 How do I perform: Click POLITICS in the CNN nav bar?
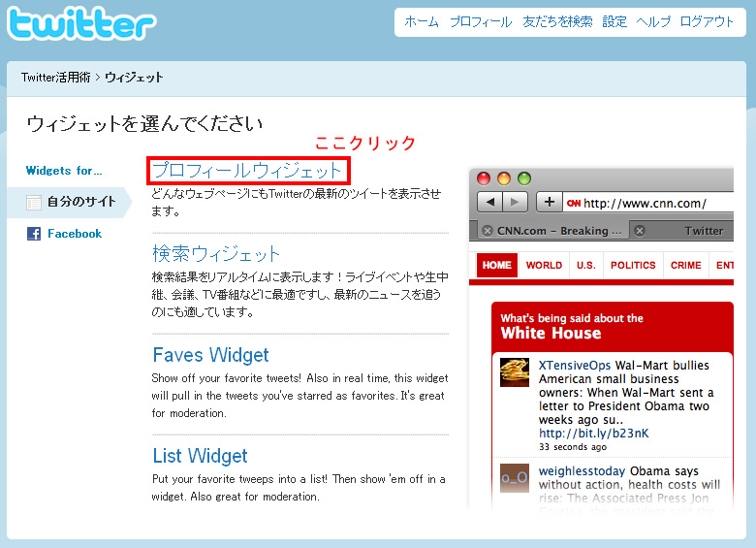pos(633,266)
